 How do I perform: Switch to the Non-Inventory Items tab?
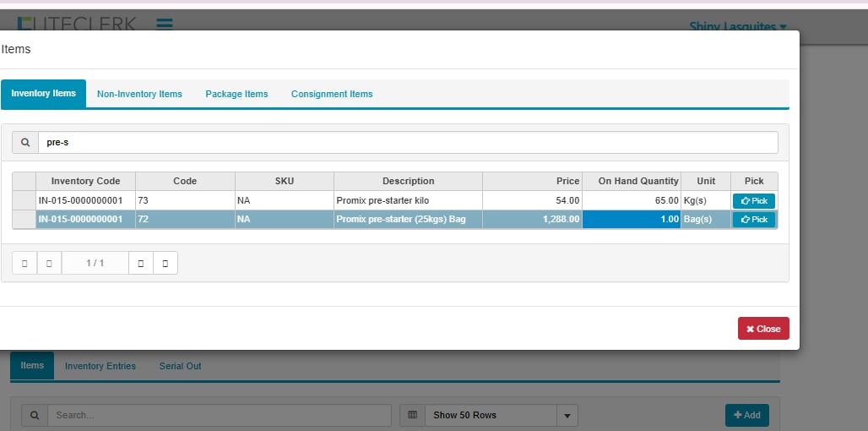(x=139, y=94)
